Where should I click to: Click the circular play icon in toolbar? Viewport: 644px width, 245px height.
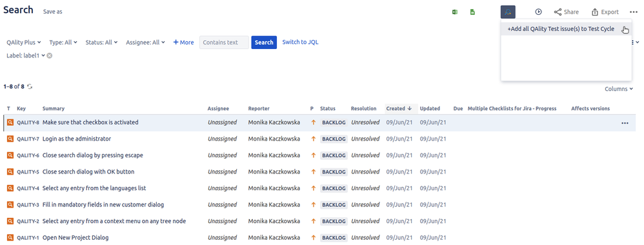tap(538, 12)
